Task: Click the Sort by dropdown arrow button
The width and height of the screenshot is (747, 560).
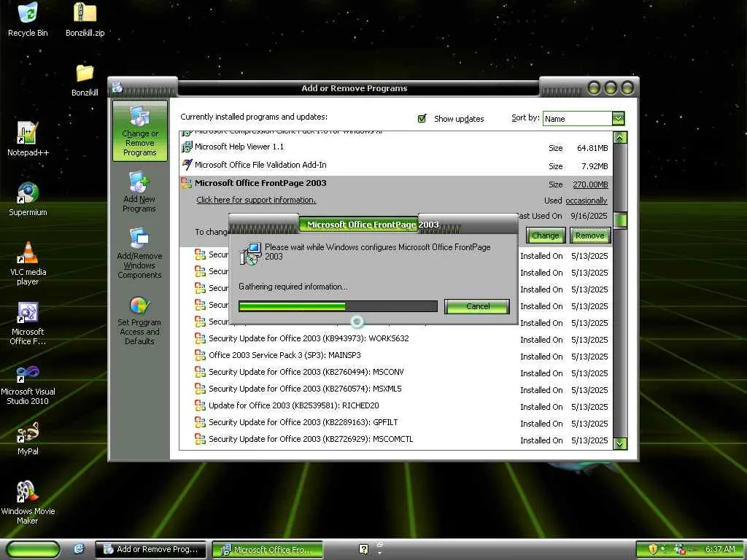Action: pyautogui.click(x=618, y=119)
